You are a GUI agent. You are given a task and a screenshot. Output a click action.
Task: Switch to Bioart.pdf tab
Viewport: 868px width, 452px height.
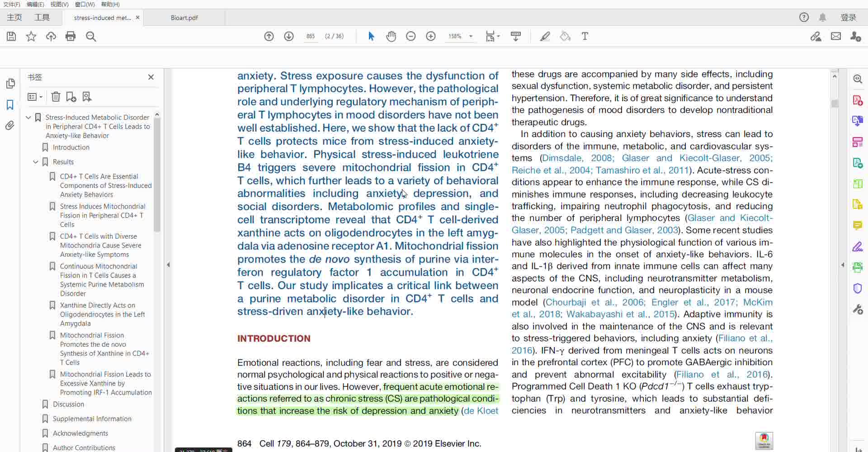tap(184, 18)
